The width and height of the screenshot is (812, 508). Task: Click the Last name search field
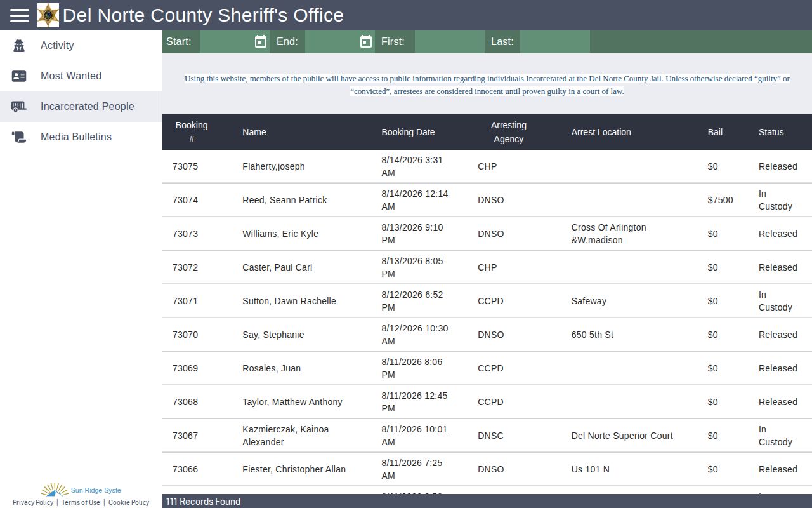coord(555,42)
